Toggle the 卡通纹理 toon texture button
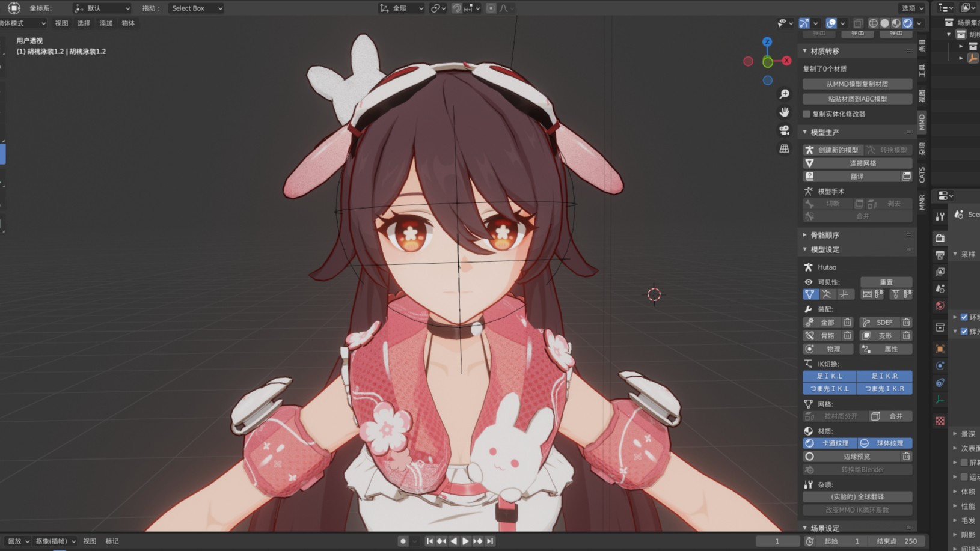 click(x=829, y=443)
